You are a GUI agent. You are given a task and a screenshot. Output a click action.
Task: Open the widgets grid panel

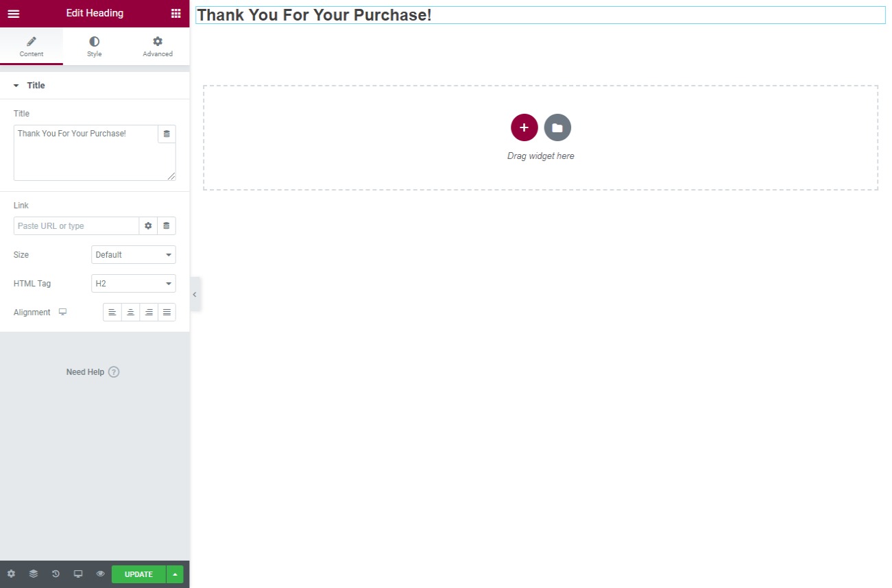176,14
